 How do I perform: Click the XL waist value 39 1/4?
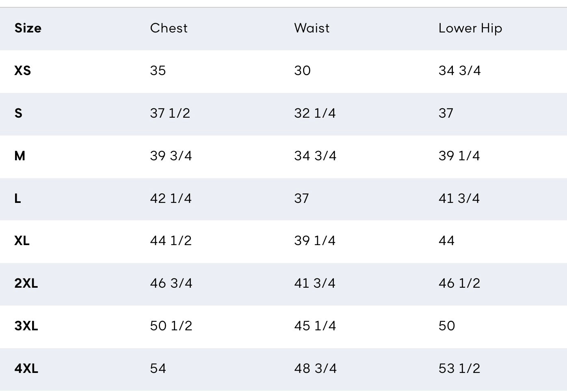point(315,241)
